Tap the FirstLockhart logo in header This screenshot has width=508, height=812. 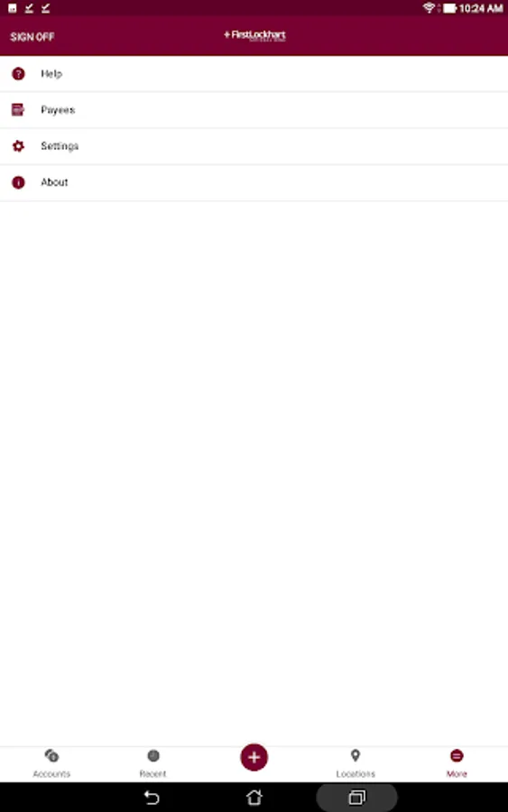[x=254, y=35]
